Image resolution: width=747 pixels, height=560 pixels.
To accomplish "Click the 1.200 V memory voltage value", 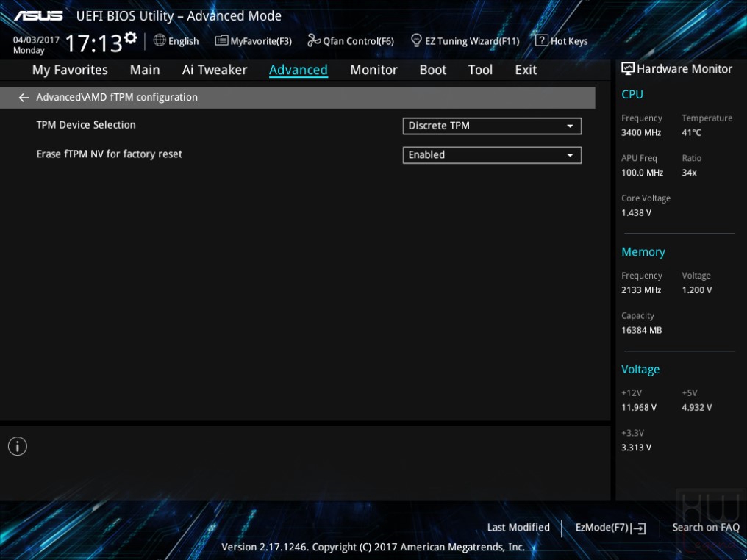I will click(697, 290).
